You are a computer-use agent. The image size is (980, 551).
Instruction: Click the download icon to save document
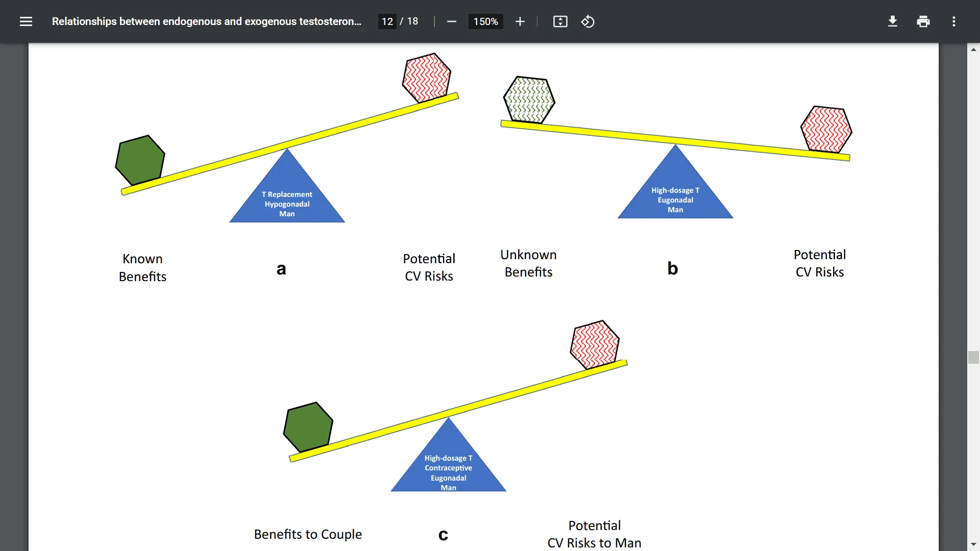click(893, 21)
